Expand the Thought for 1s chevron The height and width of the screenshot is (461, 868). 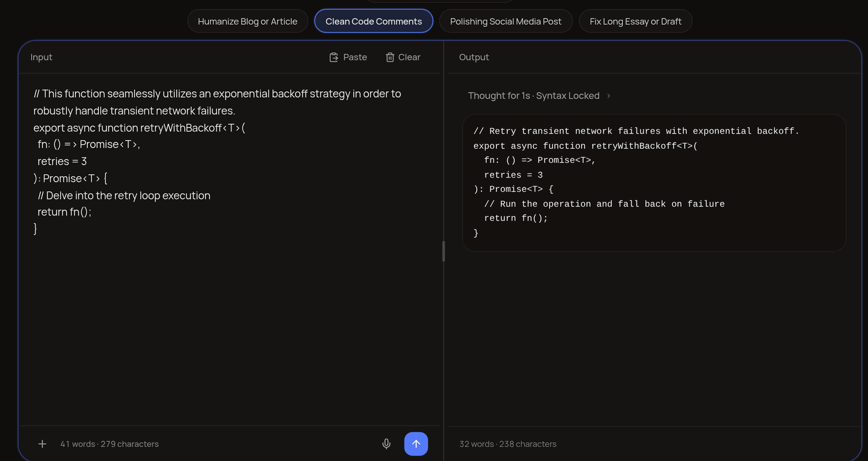tap(609, 96)
